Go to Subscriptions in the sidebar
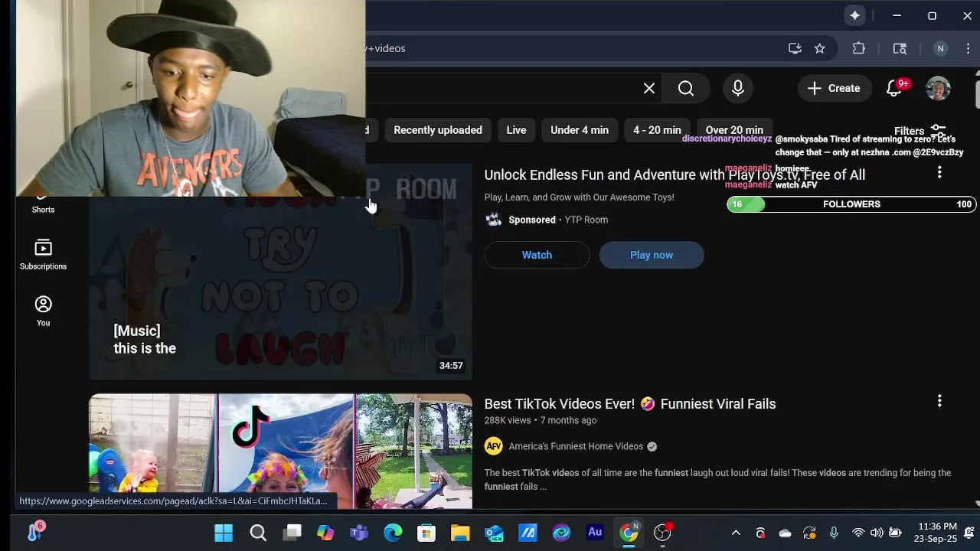This screenshot has height=551, width=980. pos(43,255)
